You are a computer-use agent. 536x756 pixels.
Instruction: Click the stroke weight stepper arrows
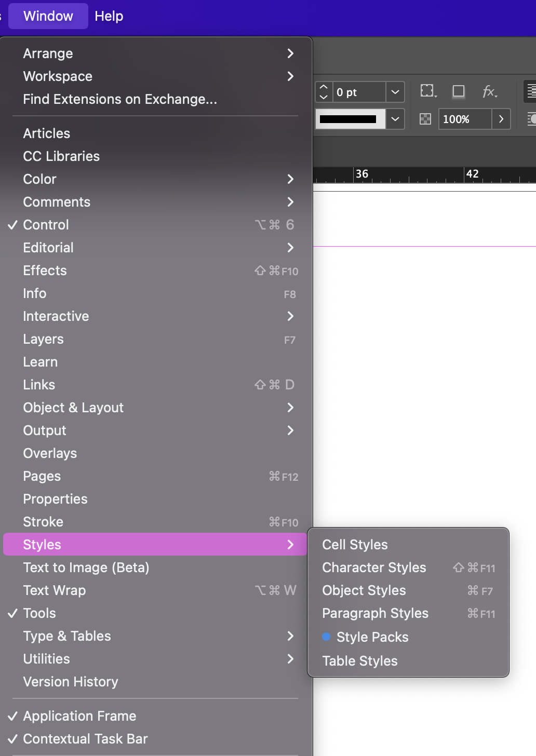pyautogui.click(x=324, y=92)
